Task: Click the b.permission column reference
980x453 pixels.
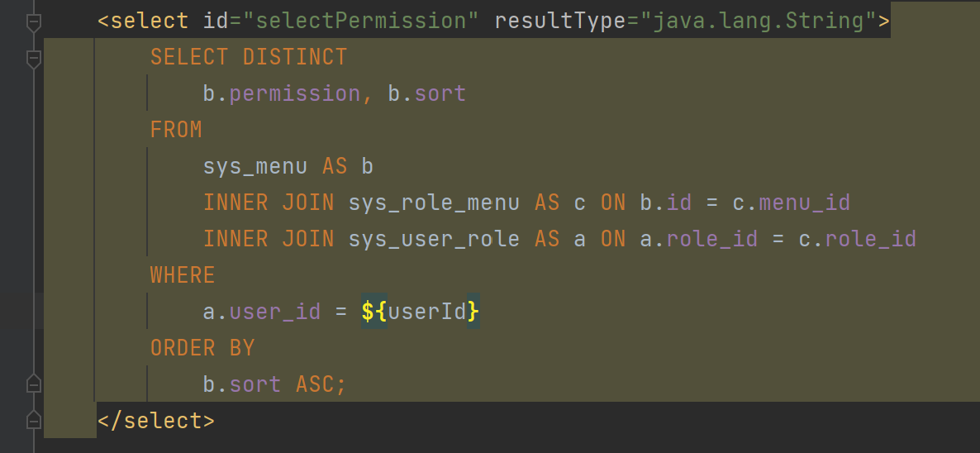Action: pyautogui.click(x=281, y=93)
